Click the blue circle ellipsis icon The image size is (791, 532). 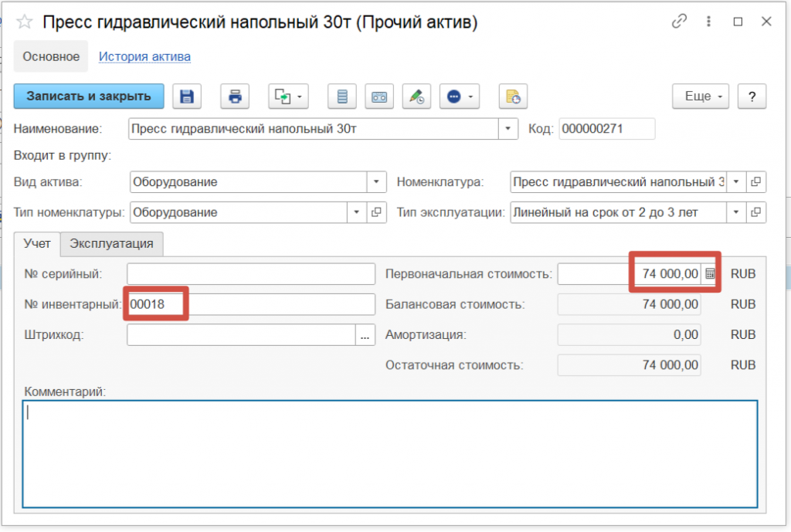pos(460,97)
